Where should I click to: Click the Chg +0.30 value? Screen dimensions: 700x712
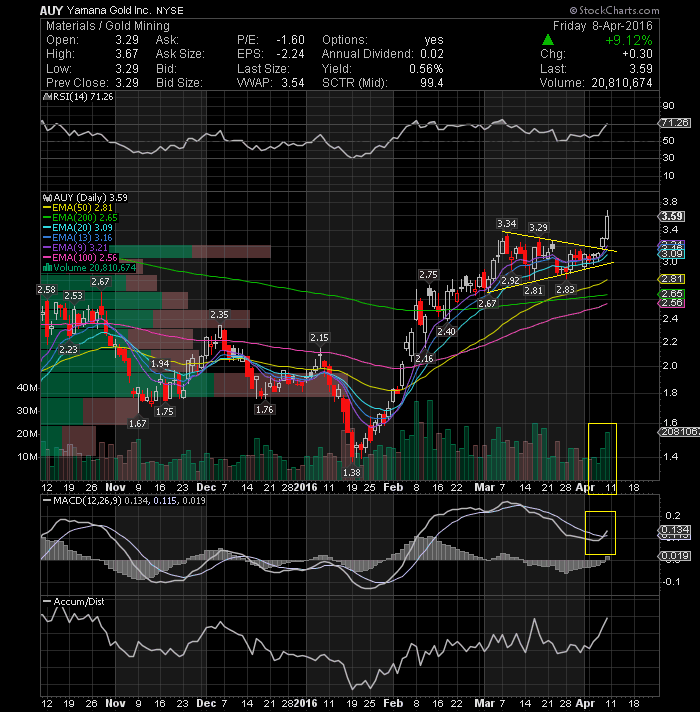637,54
